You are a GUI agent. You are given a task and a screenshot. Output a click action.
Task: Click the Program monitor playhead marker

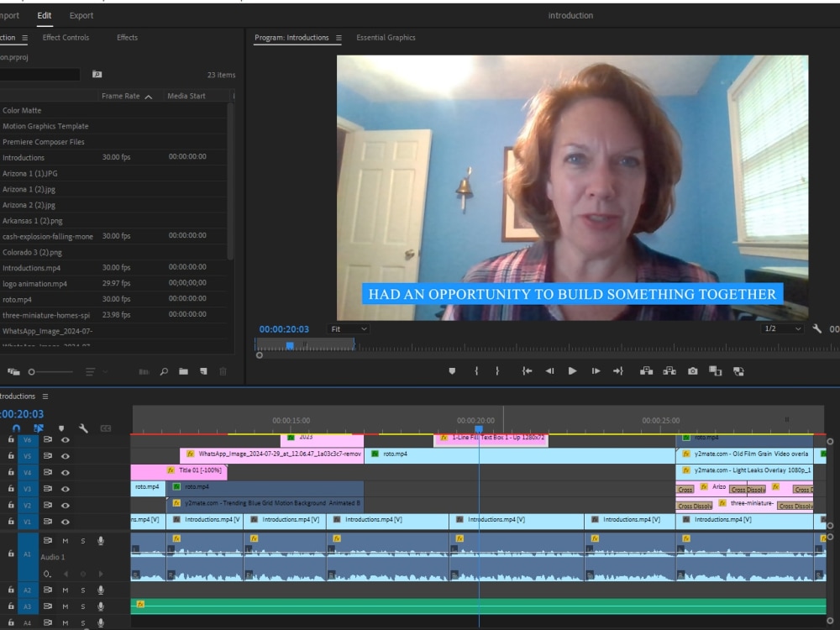coord(290,345)
